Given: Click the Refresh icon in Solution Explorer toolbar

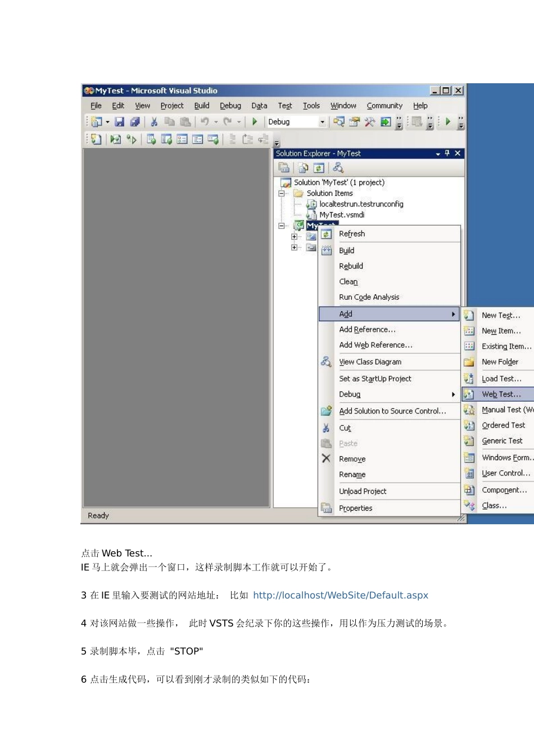Looking at the screenshot, I should (319, 168).
